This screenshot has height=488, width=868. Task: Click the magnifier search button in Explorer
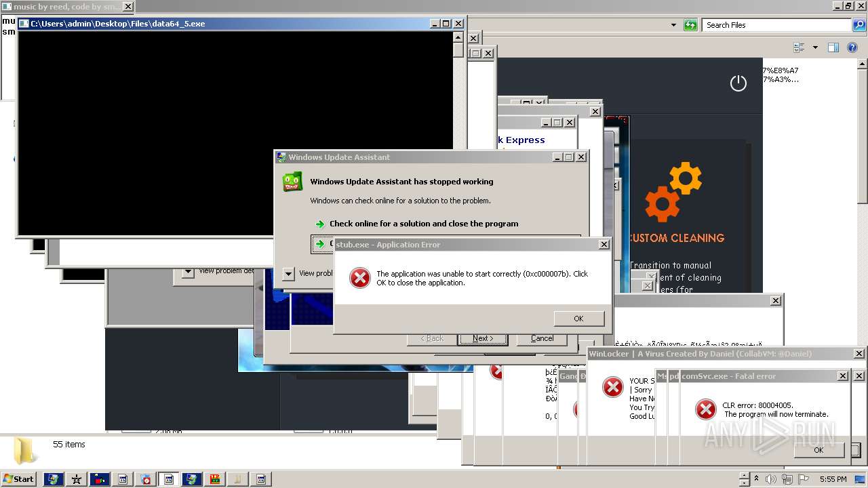click(x=859, y=25)
